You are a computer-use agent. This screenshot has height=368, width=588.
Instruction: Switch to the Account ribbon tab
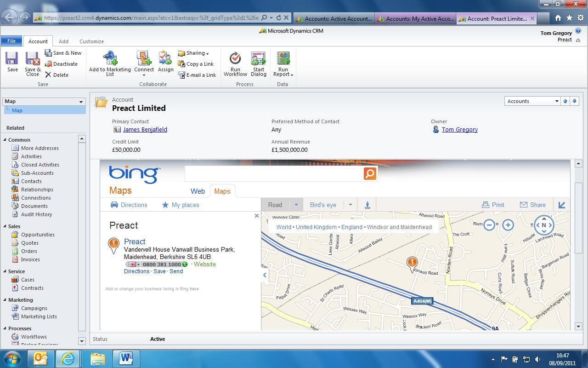pyautogui.click(x=38, y=41)
